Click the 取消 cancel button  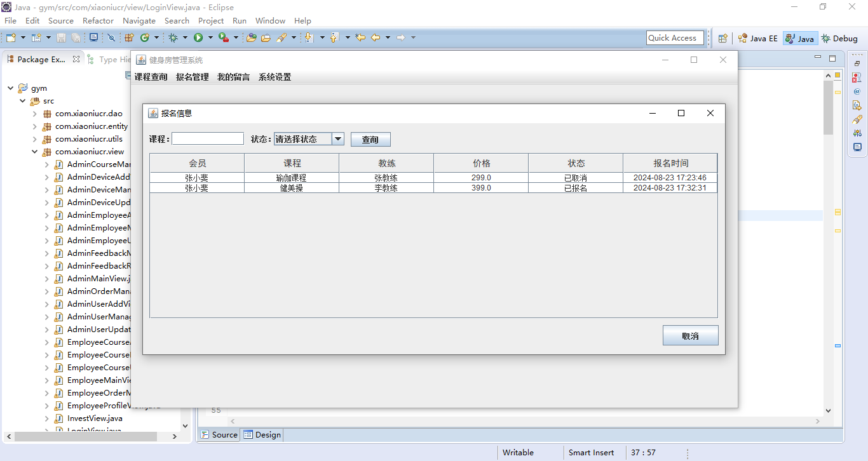[690, 336]
